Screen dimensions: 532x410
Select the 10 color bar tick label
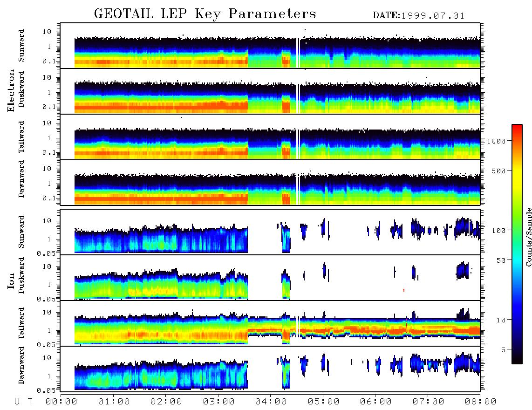(x=501, y=320)
